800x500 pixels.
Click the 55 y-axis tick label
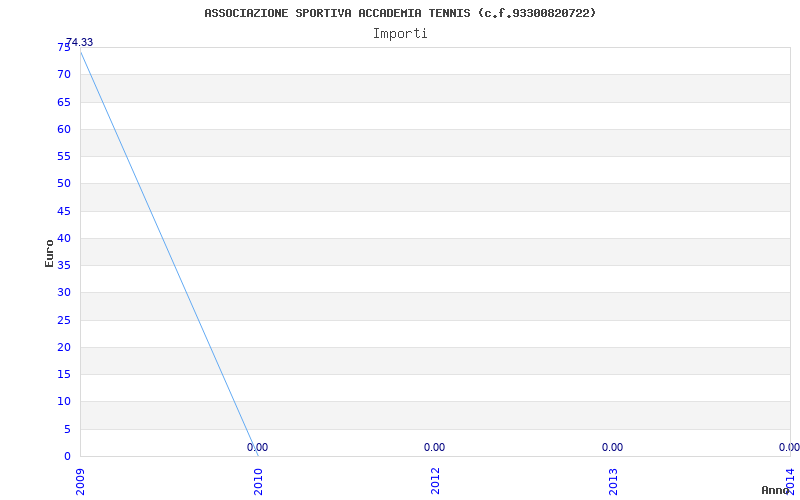click(64, 156)
